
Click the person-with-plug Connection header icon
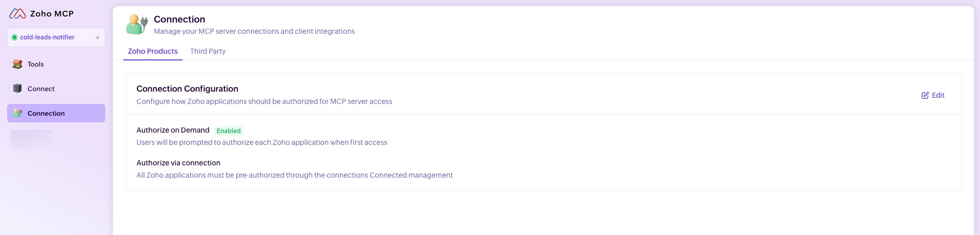click(137, 24)
